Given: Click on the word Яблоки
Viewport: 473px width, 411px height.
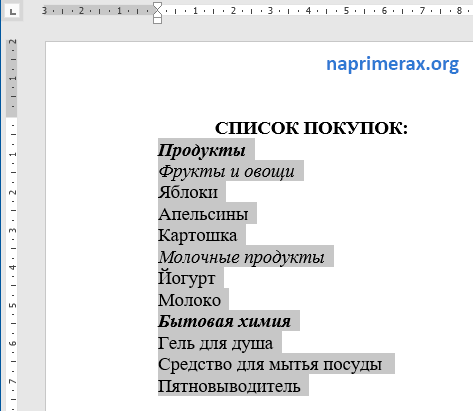Looking at the screenshot, I should 188,192.
